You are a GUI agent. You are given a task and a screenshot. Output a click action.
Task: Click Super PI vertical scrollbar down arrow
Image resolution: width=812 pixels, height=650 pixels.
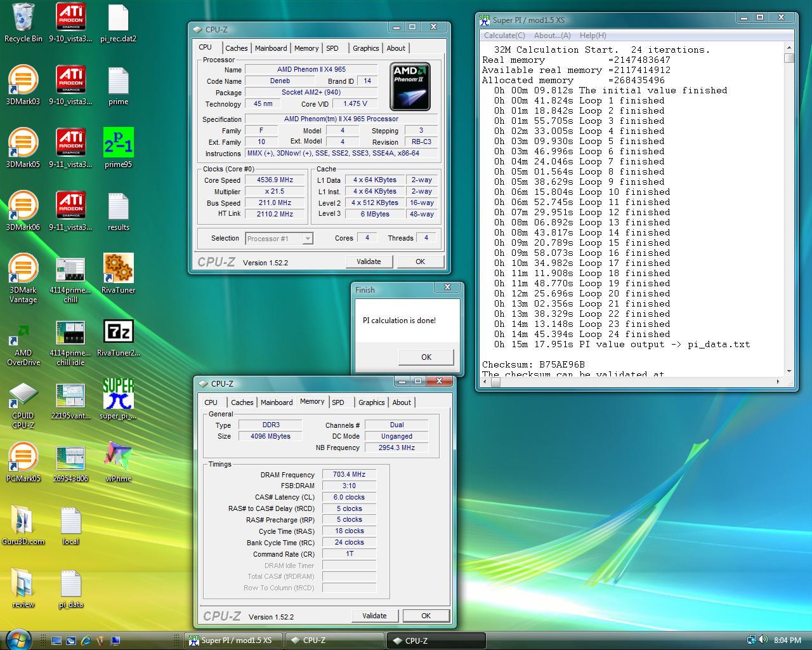789,371
